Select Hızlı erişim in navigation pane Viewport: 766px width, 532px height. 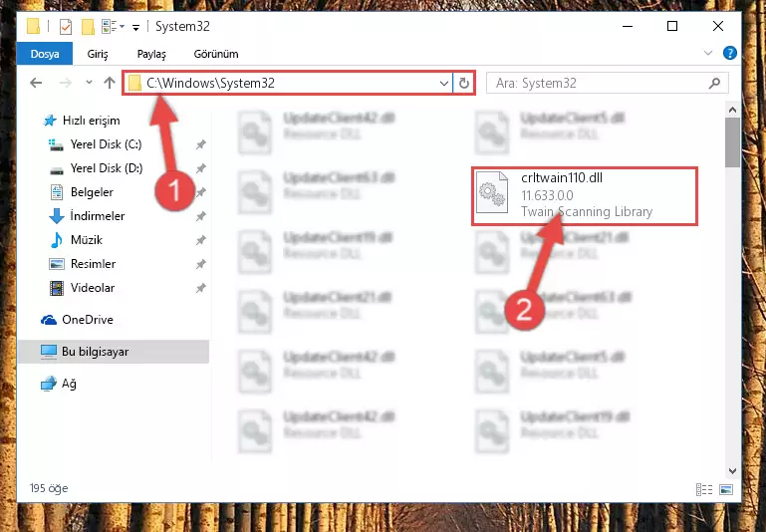click(x=91, y=121)
